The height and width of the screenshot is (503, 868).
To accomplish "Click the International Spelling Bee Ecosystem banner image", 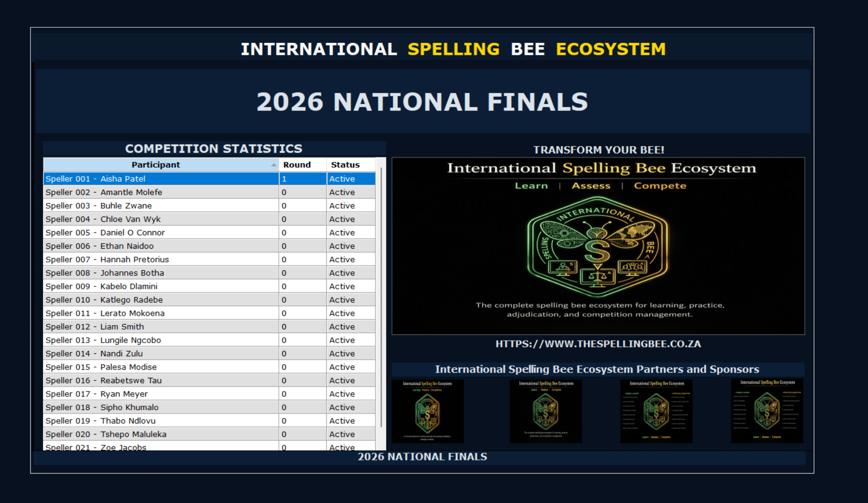I will pos(598,246).
